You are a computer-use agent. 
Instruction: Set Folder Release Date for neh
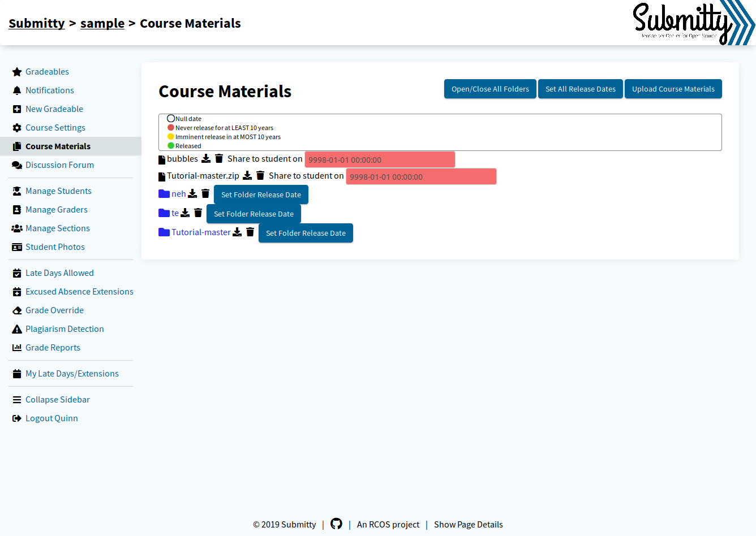[261, 194]
